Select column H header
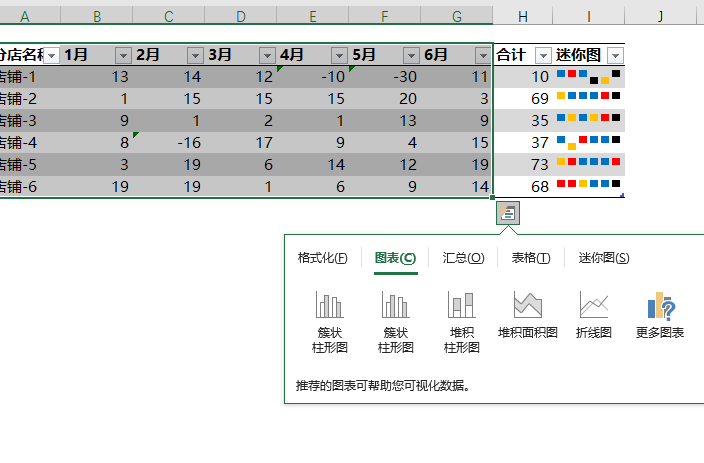Viewport: 704px width, 463px height. click(x=523, y=16)
